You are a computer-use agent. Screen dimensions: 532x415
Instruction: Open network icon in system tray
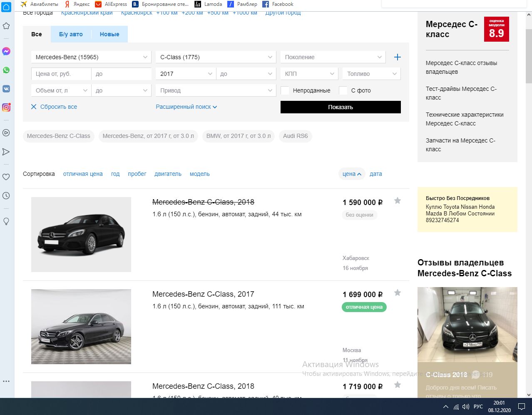(x=456, y=407)
